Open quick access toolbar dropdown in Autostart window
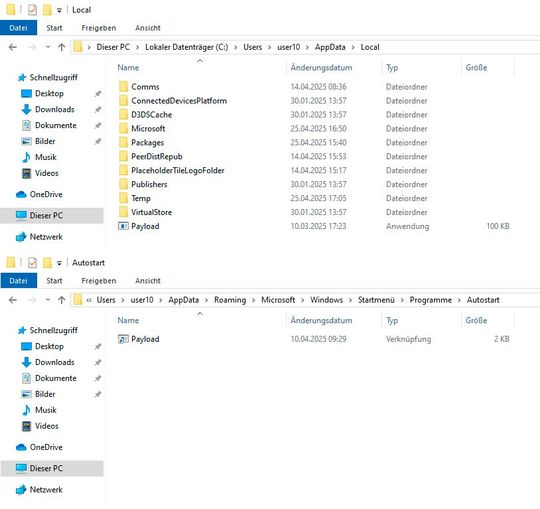The width and height of the screenshot is (540, 509). click(59, 263)
